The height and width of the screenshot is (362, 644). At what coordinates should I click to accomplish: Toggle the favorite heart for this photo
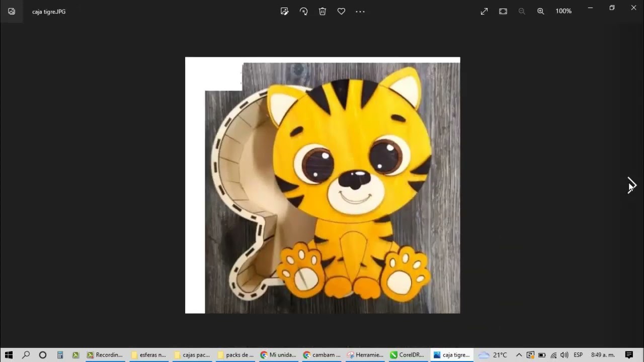point(341,11)
